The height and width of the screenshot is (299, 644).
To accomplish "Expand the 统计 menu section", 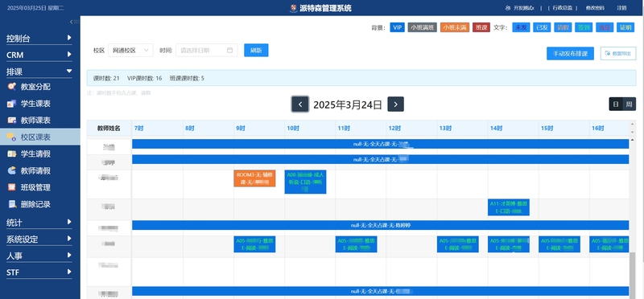I will [39, 223].
